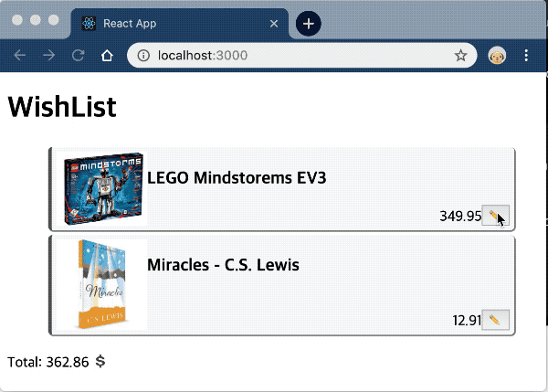Screen dimensions: 548x392
Task: Go back to previous page
Action: pos(20,56)
